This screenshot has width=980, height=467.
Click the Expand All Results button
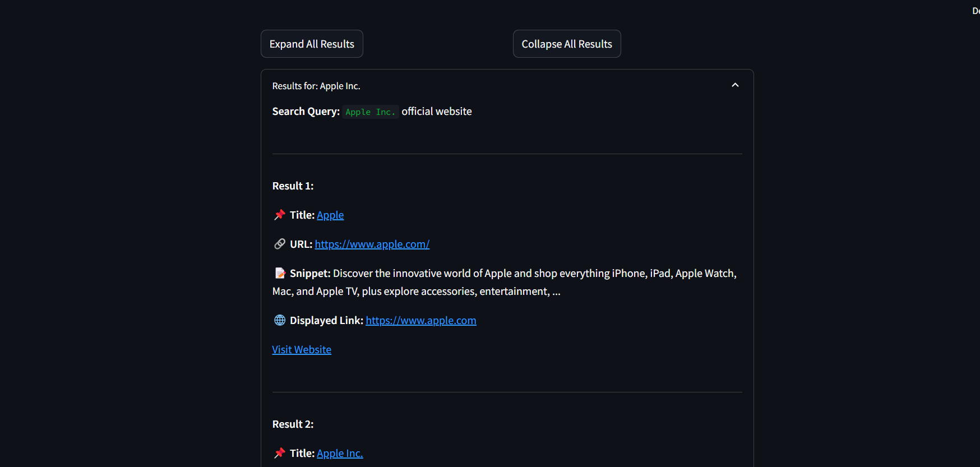312,44
